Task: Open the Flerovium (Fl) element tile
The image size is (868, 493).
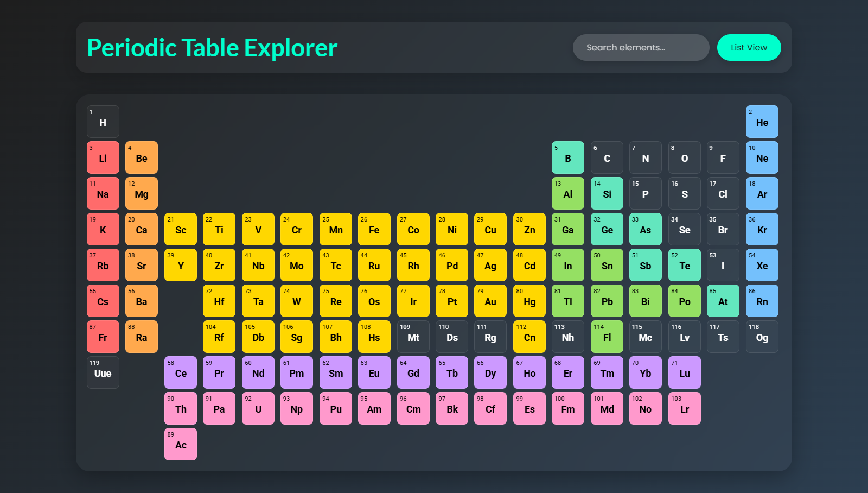Action: pos(607,337)
